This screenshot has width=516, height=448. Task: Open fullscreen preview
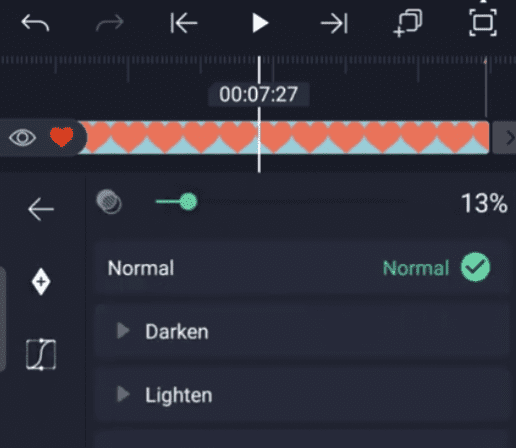tap(483, 23)
